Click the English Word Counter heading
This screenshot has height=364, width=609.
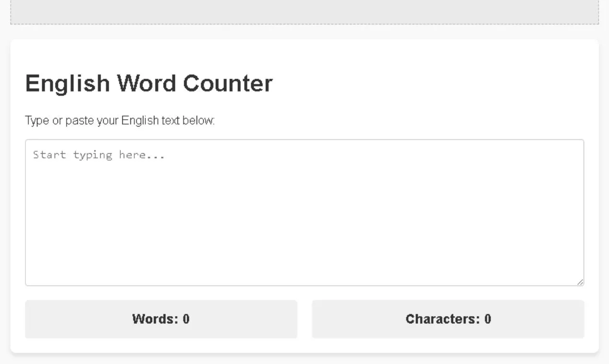[149, 83]
